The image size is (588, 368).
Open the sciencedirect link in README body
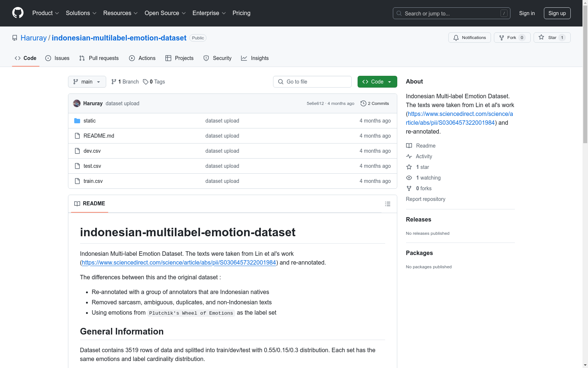179,262
